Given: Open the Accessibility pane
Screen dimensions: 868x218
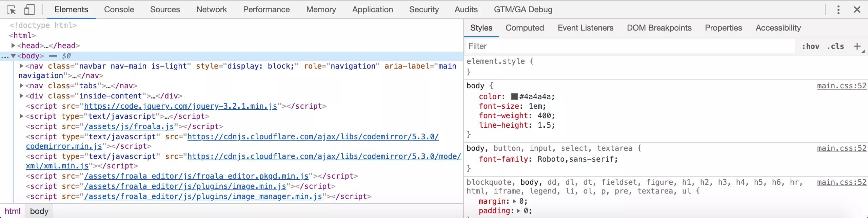Looking at the screenshot, I should [x=778, y=28].
